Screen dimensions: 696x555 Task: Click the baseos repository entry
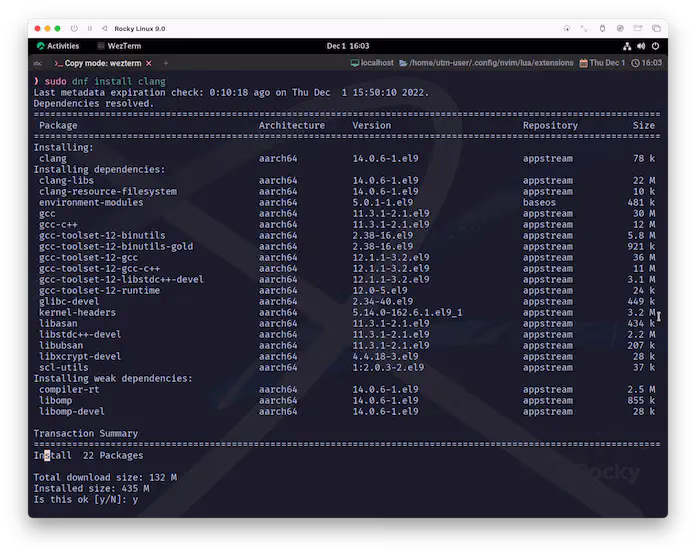(x=539, y=202)
